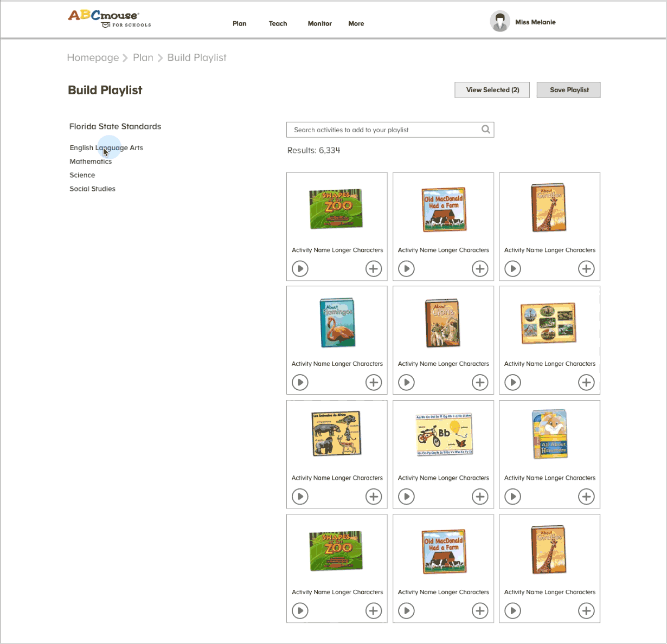667x644 pixels.
Task: Play the All About Hamsters activity
Action: (x=512, y=497)
